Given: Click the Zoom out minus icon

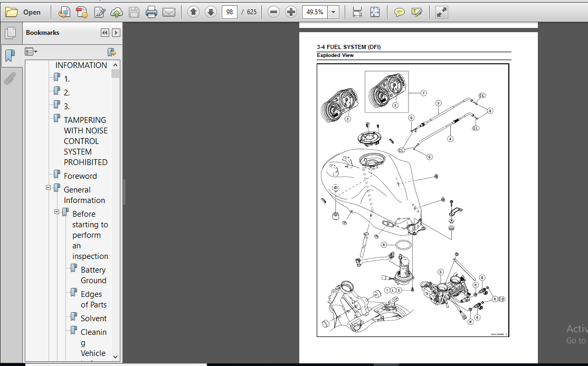Looking at the screenshot, I should tap(274, 12).
